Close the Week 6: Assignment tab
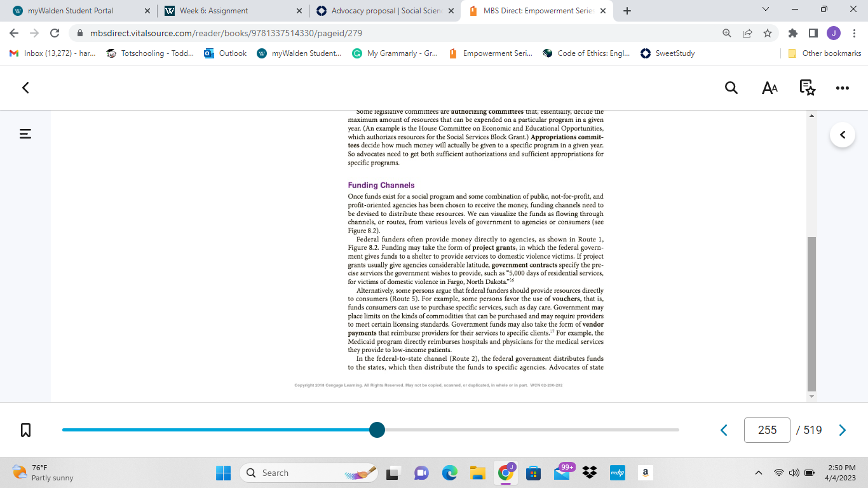The height and width of the screenshot is (488, 868). point(299,11)
